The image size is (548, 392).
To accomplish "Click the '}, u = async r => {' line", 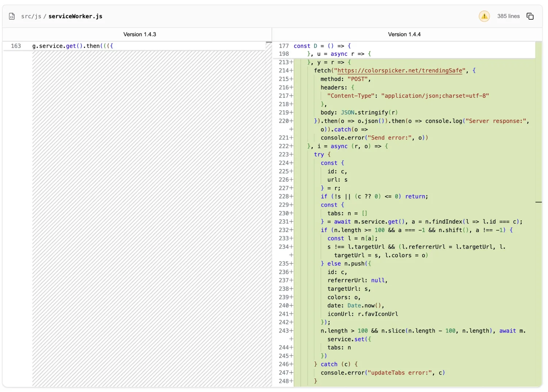I will click(339, 54).
